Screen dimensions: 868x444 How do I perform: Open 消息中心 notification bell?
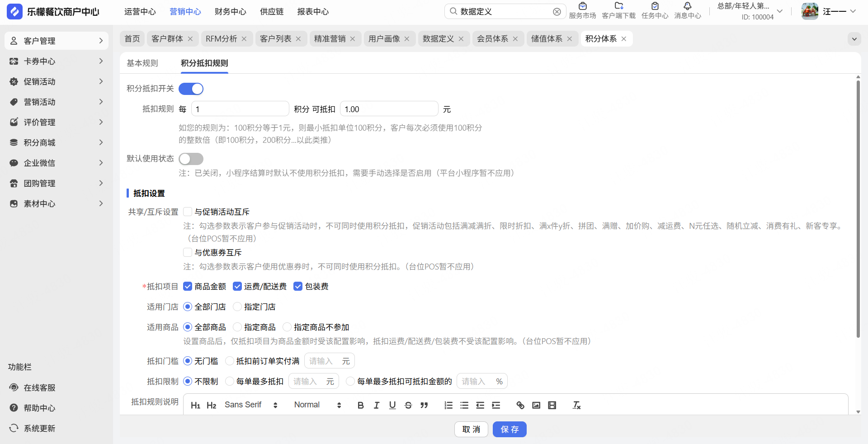coord(687,6)
